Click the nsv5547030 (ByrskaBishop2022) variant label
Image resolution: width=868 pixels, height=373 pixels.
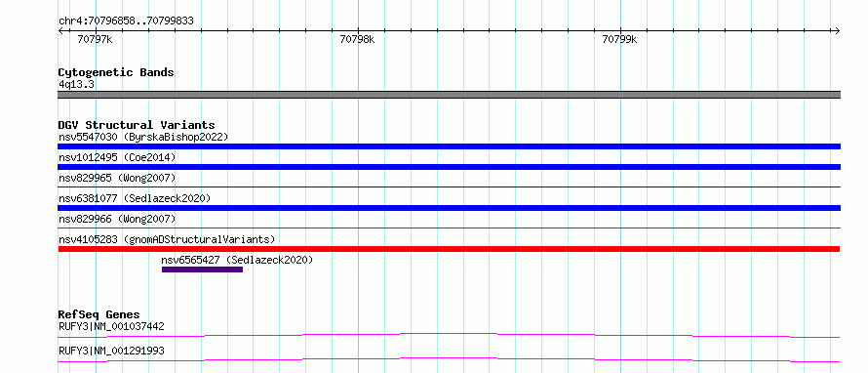coord(143,137)
